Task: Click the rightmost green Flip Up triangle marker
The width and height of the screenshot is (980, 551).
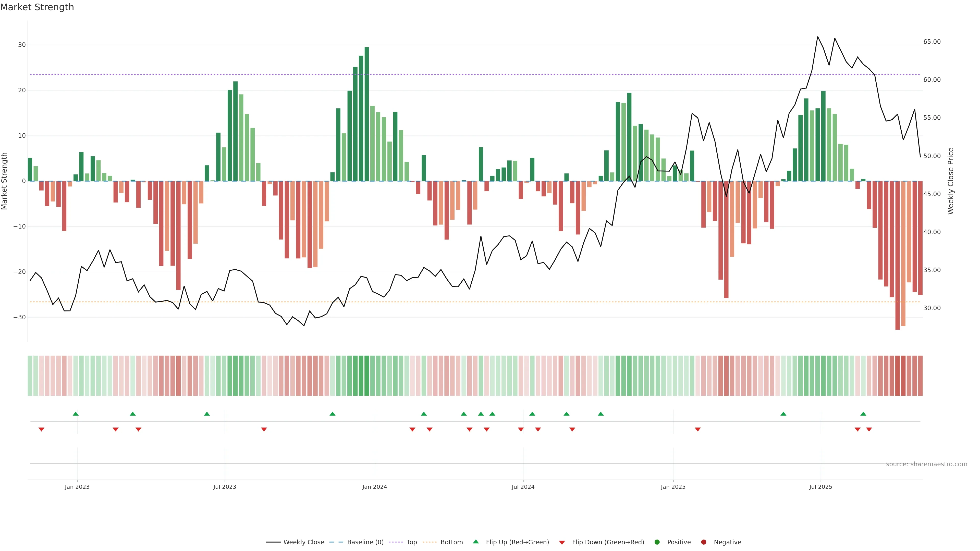Action: 863,414
